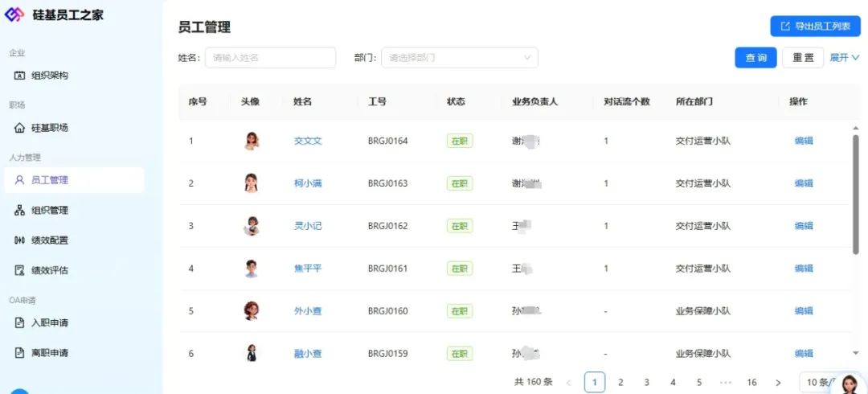
Task: Open employee 交文文 name link
Action: pos(308,141)
